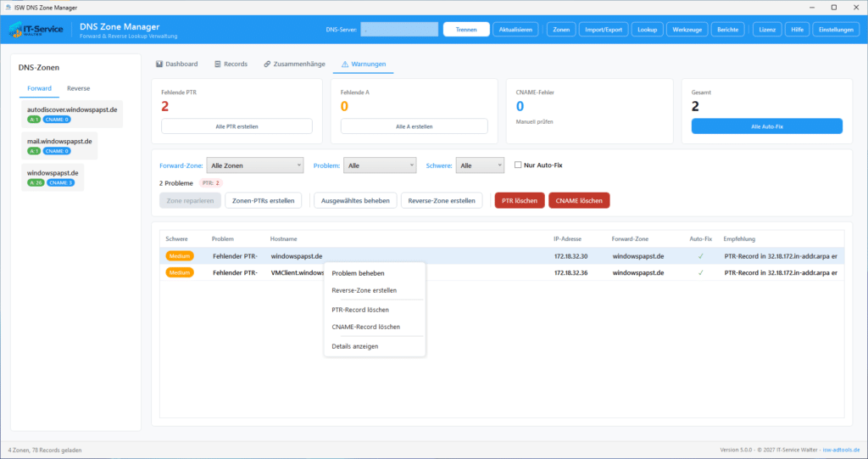Click the Empfehlung column header
The image size is (868, 459).
point(739,239)
